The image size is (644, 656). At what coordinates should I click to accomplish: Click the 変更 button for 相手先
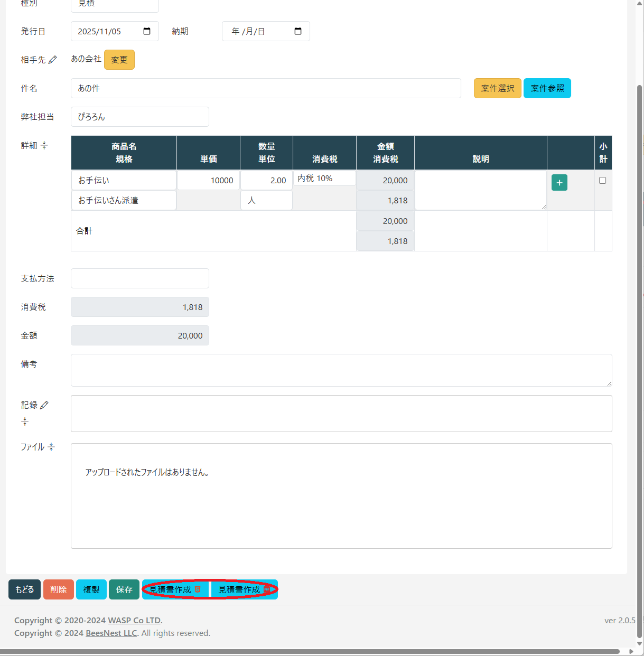[x=119, y=60]
